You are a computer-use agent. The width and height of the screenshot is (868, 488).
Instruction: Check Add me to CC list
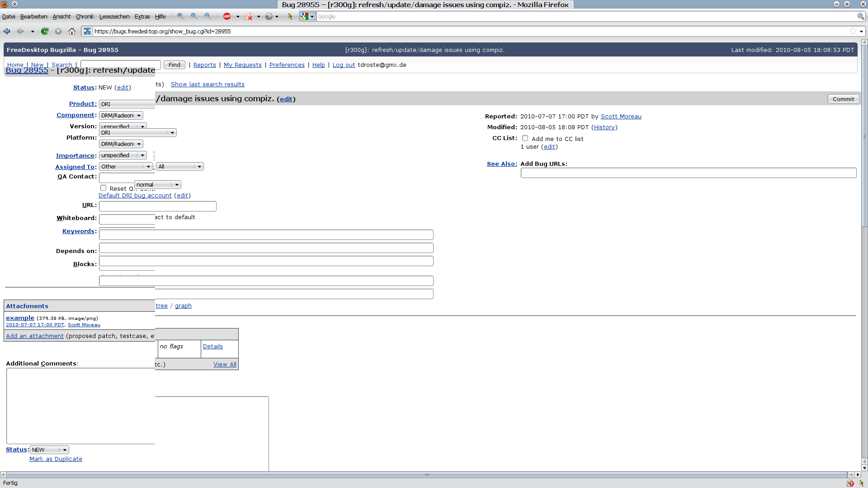point(525,138)
